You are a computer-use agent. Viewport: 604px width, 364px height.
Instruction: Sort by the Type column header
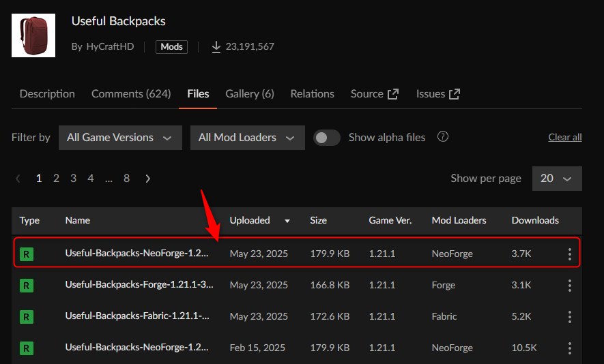(29, 220)
